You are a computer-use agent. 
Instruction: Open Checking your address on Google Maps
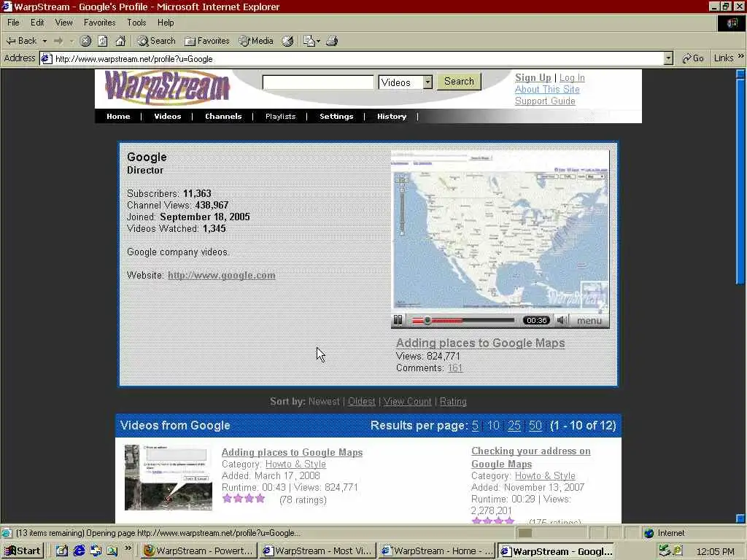tap(531, 457)
